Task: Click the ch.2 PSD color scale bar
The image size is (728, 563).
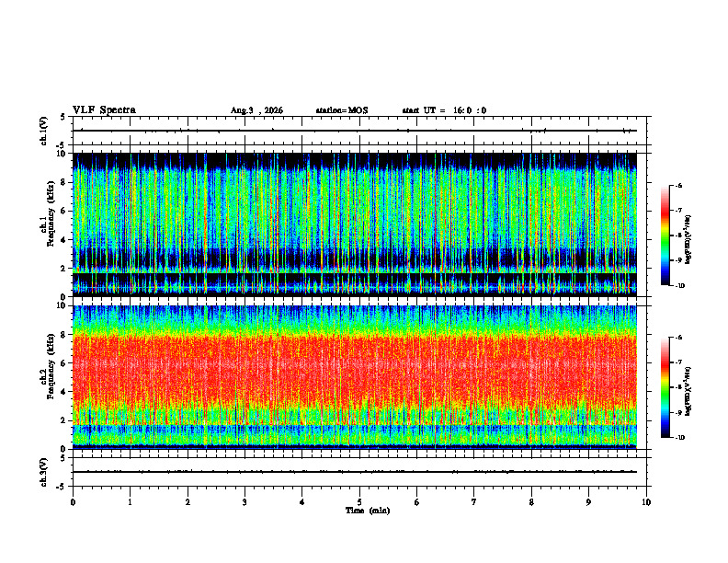Action: (x=665, y=387)
